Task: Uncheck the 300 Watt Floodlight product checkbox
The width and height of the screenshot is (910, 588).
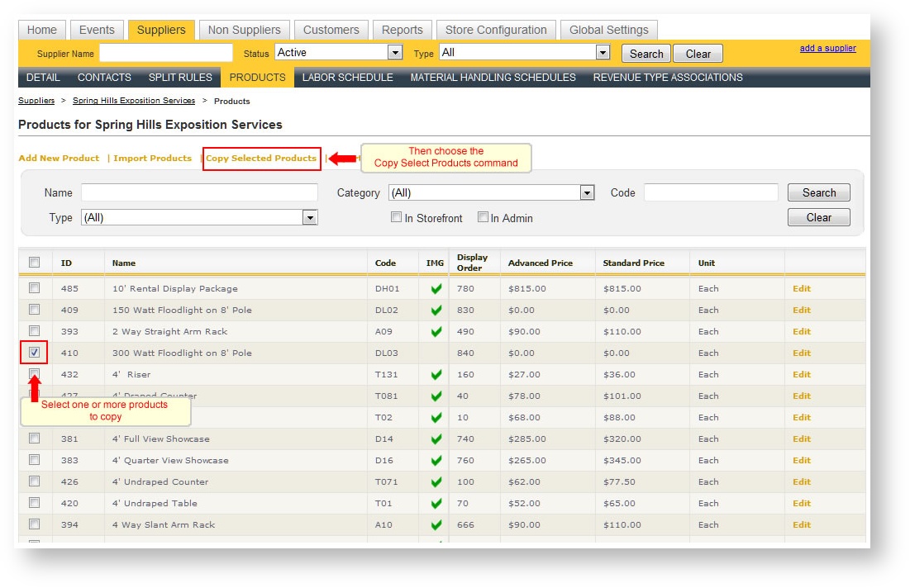Action: (x=34, y=353)
